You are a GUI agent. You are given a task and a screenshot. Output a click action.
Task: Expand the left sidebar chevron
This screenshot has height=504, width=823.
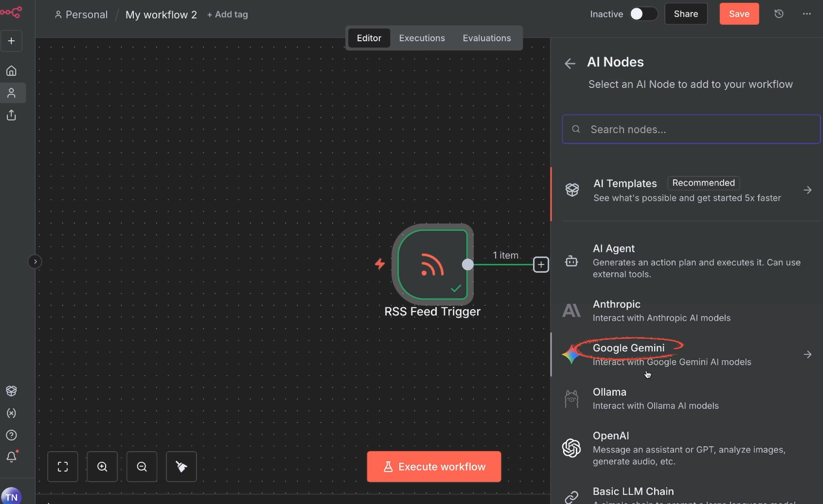(x=35, y=261)
